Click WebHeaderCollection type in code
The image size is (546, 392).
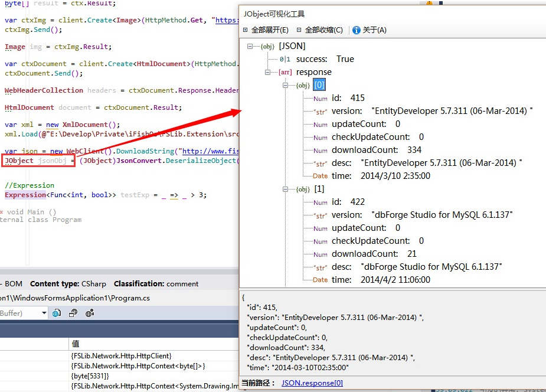44,90
